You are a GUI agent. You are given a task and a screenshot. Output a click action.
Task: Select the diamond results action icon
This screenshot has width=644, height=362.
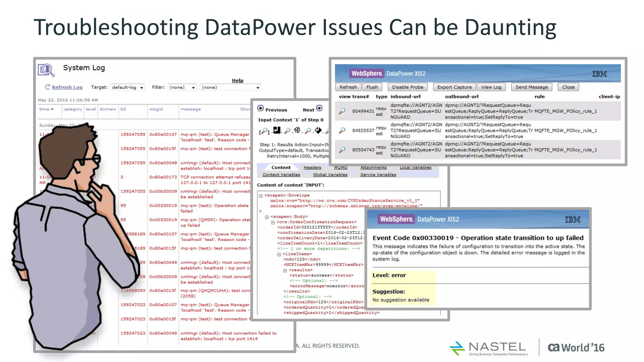(x=318, y=130)
